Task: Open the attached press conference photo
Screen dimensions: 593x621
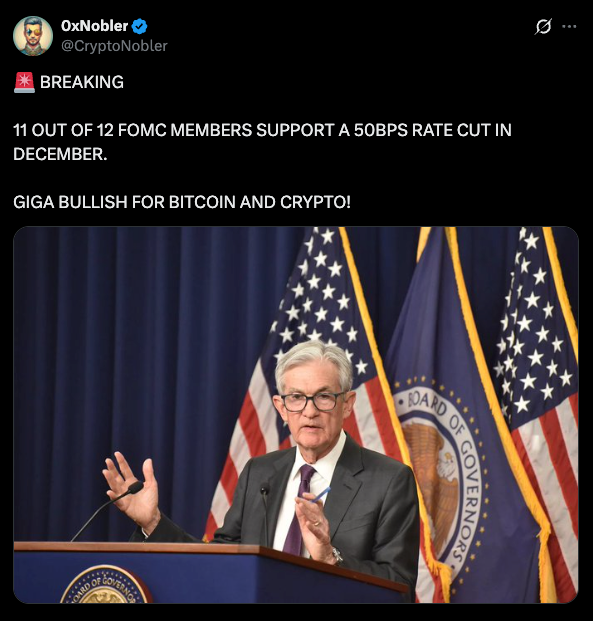Action: click(x=296, y=415)
